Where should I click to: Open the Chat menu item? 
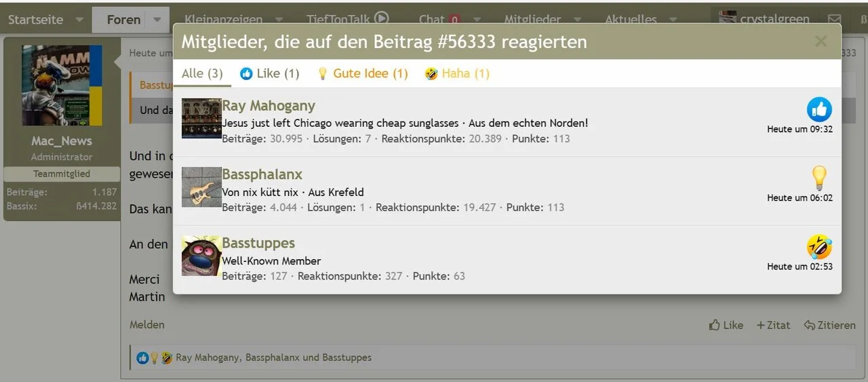pos(431,20)
